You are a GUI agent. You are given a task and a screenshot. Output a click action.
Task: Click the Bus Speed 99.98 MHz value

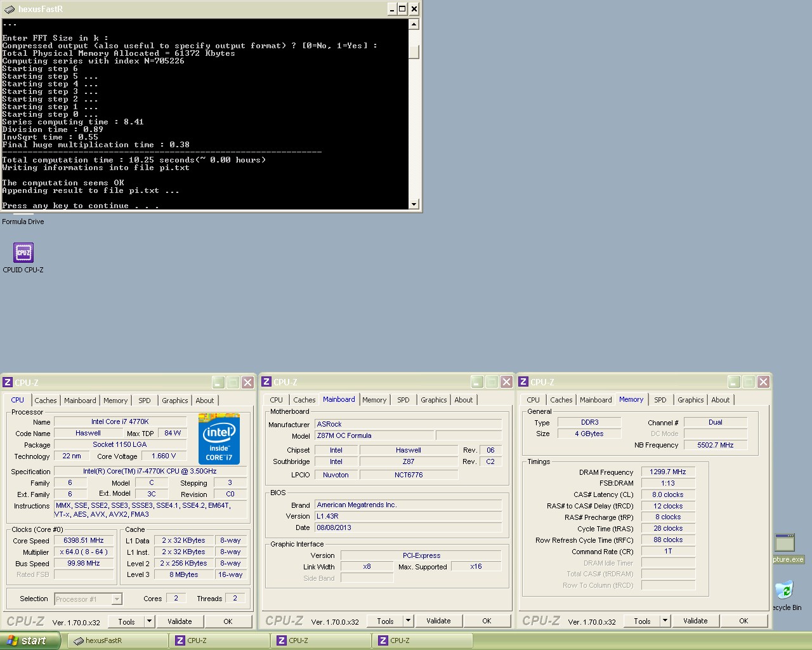coord(83,564)
